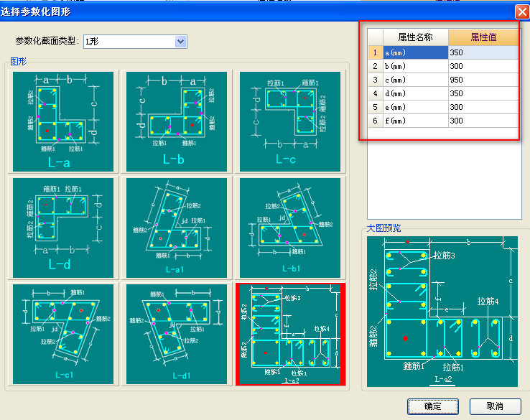Edit the f(mm) value 300 cell

click(483, 121)
